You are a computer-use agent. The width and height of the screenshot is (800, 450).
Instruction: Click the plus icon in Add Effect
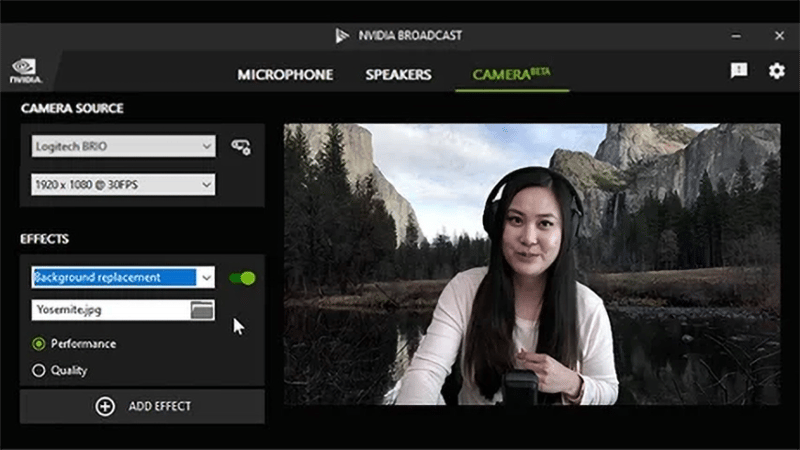point(105,406)
